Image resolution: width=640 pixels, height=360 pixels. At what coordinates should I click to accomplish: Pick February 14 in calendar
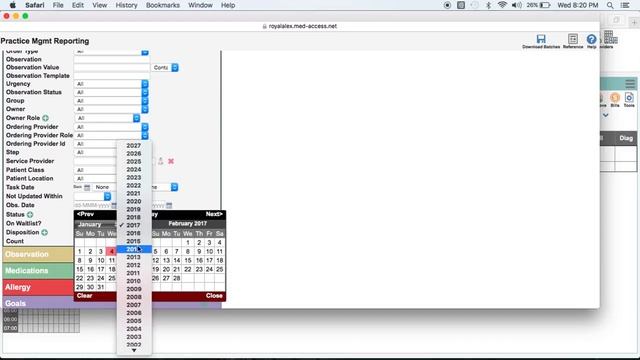coord(177,260)
